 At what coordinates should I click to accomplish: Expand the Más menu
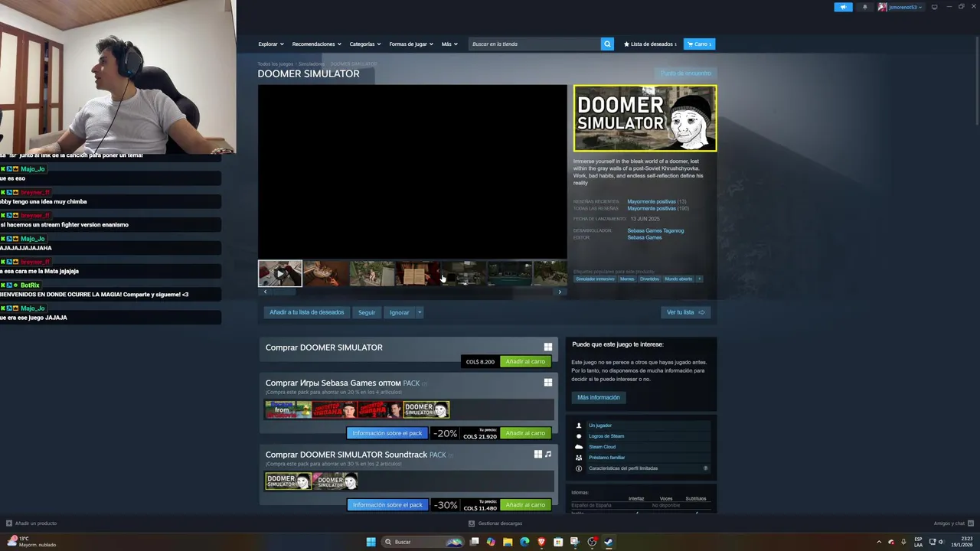449,44
